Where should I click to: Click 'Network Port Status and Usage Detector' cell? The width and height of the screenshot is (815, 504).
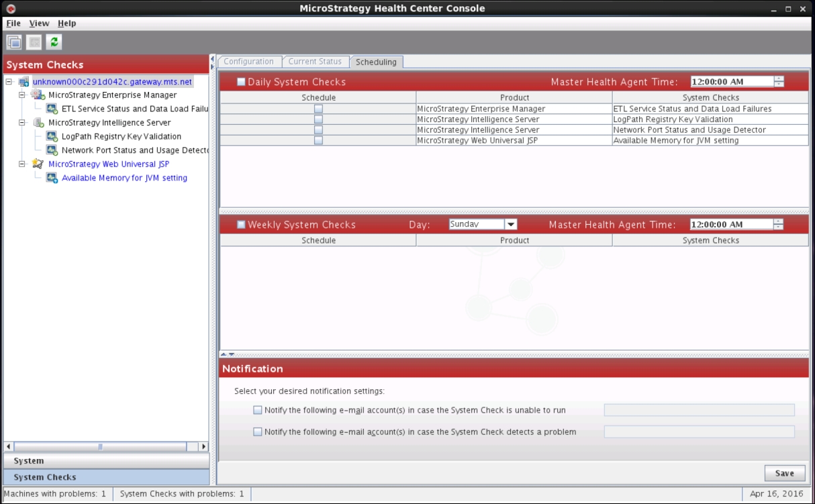pos(710,130)
